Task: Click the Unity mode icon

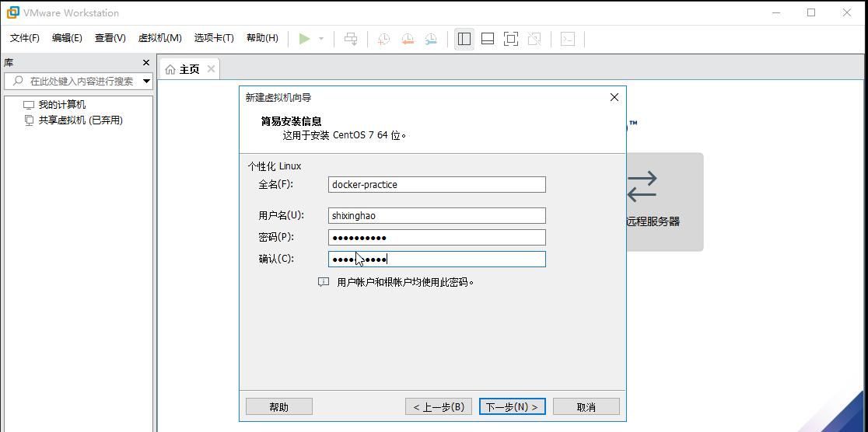Action: click(534, 39)
